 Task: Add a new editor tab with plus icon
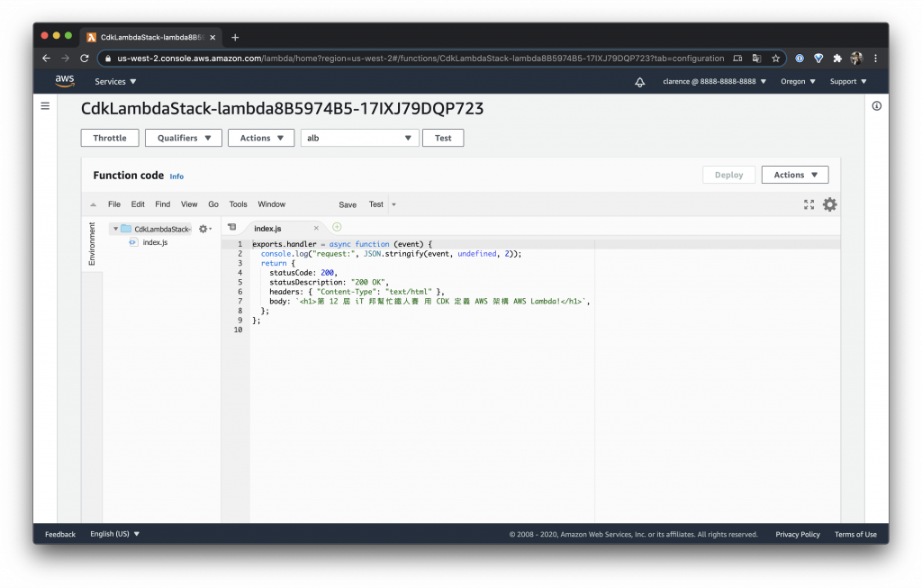[x=337, y=227]
